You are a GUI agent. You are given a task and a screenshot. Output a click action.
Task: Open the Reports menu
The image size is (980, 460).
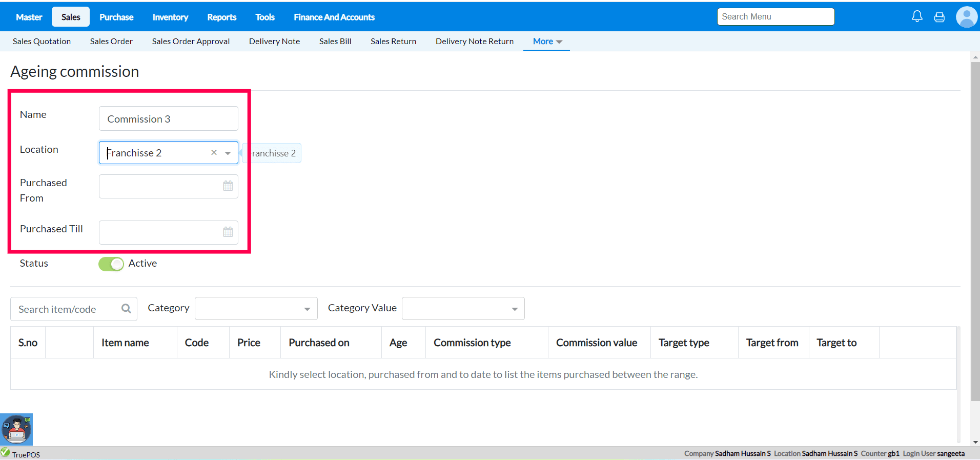pos(221,17)
